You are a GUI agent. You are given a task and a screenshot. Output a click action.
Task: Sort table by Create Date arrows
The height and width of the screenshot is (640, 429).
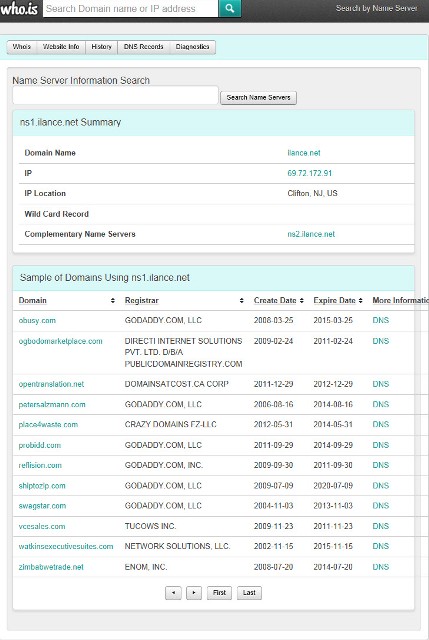tap(302, 300)
